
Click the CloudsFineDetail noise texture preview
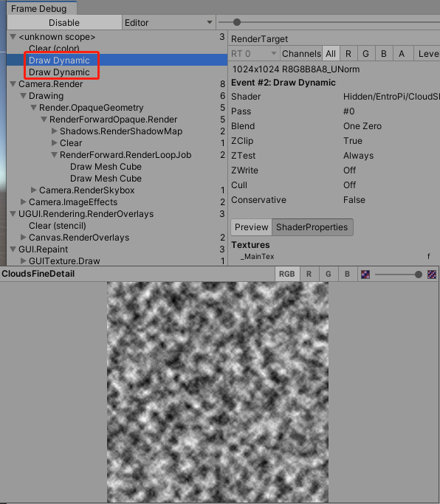tap(218, 392)
